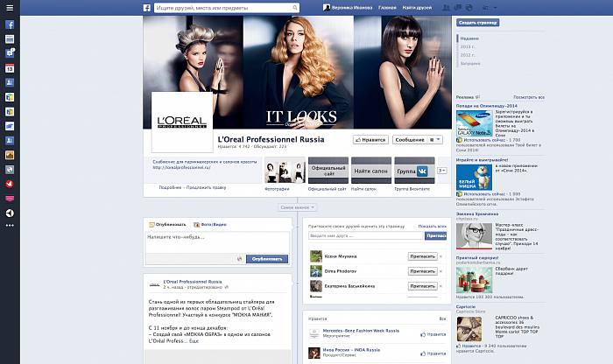Open the calendar events icon in sidebar
The image size is (613, 364).
(10, 68)
